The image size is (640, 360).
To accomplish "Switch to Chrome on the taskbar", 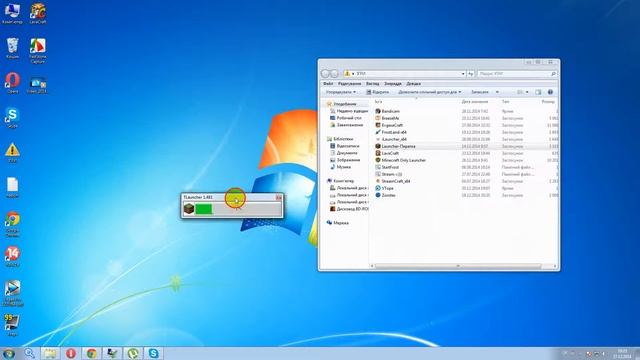I will [x=91, y=353].
